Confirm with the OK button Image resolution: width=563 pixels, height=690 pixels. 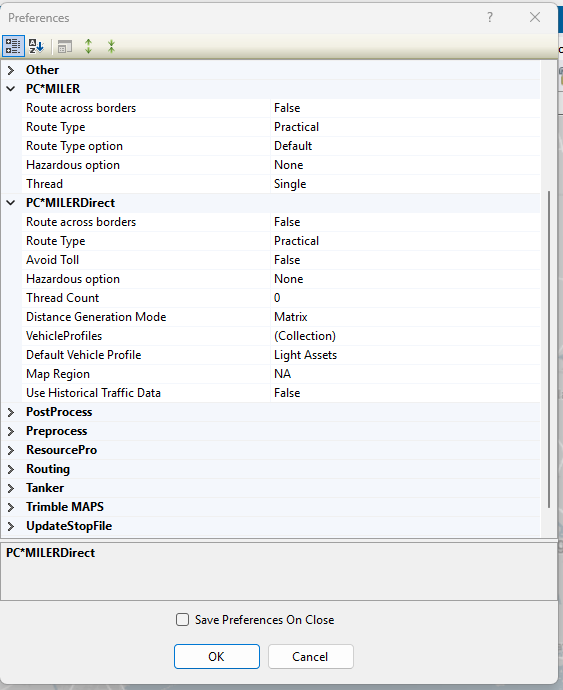(x=217, y=657)
